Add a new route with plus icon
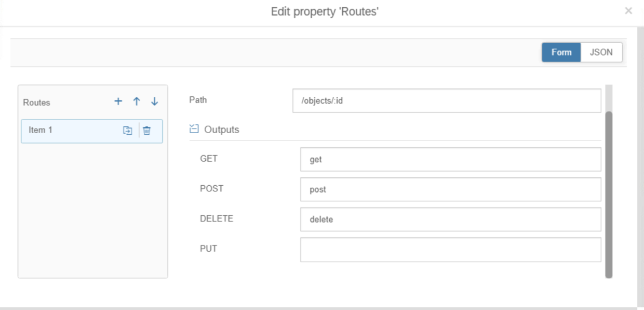This screenshot has height=310, width=644. pyautogui.click(x=118, y=101)
